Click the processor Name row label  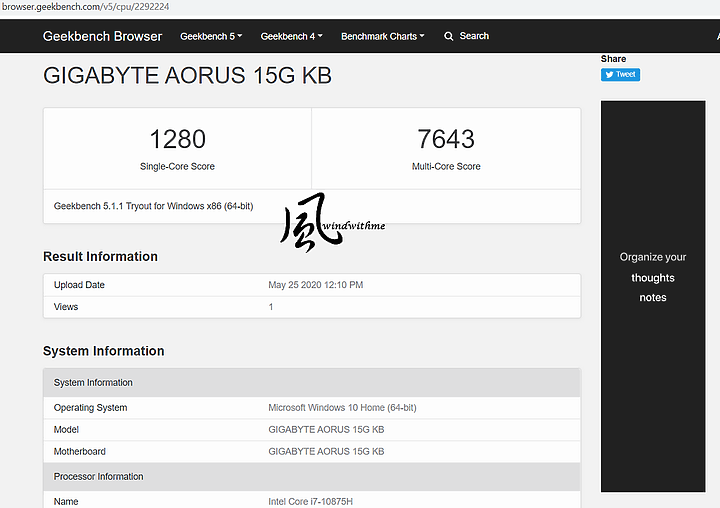(x=66, y=502)
